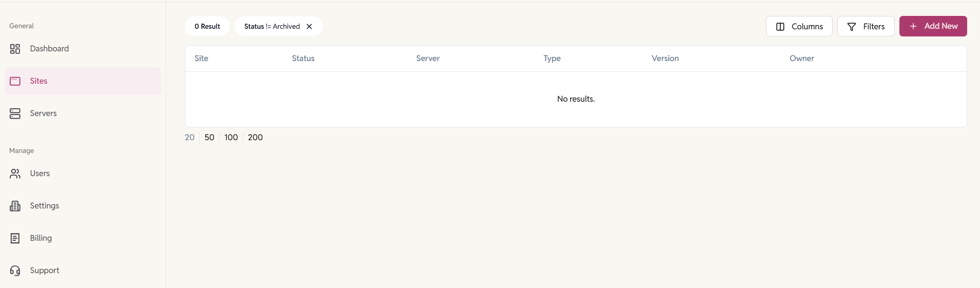Viewport: 980px width, 288px height.
Task: Go to the Servers page
Action: tap(43, 113)
